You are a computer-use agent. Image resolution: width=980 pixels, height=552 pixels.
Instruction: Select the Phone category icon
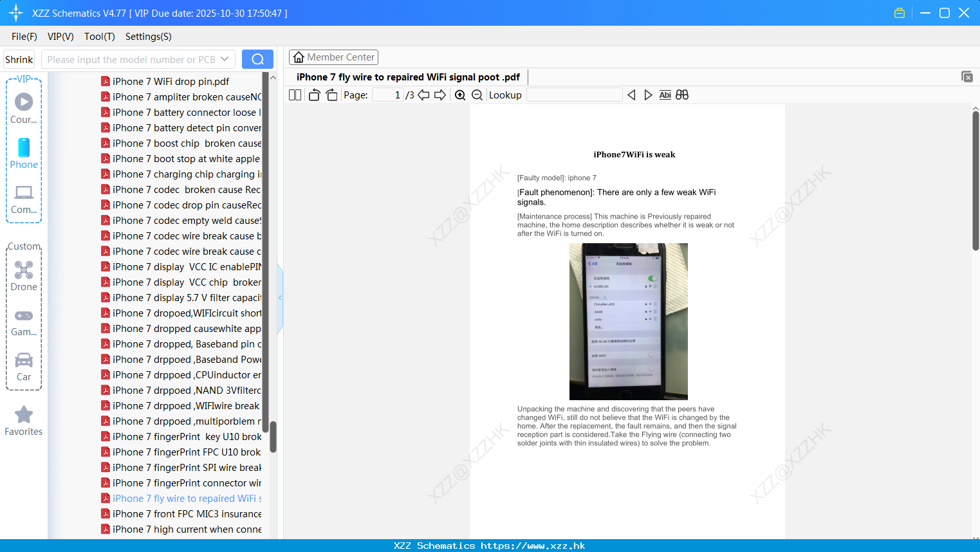pyautogui.click(x=24, y=147)
